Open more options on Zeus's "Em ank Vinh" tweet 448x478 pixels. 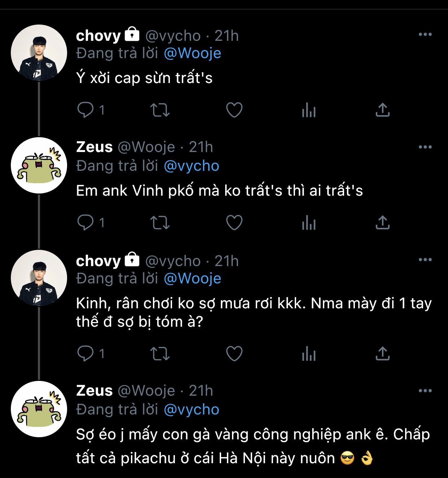(x=425, y=147)
